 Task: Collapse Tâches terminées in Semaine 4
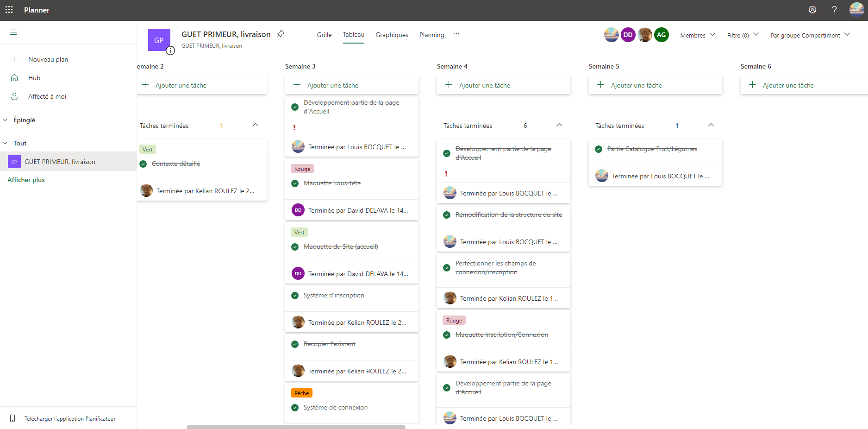559,125
